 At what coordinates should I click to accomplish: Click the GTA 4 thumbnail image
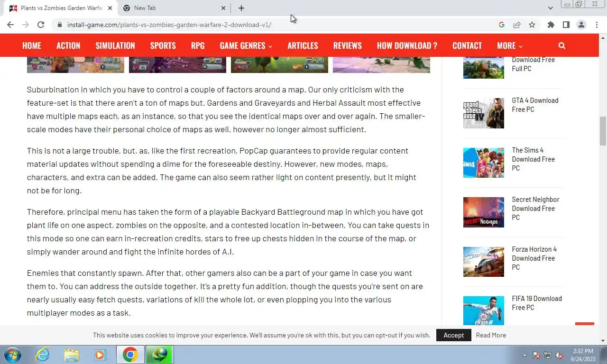[x=484, y=113]
